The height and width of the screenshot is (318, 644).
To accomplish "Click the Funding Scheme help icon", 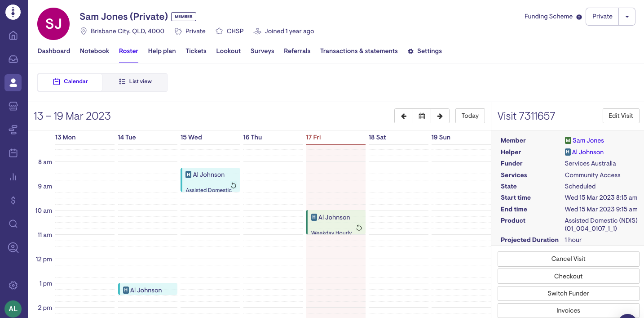I will point(579,17).
